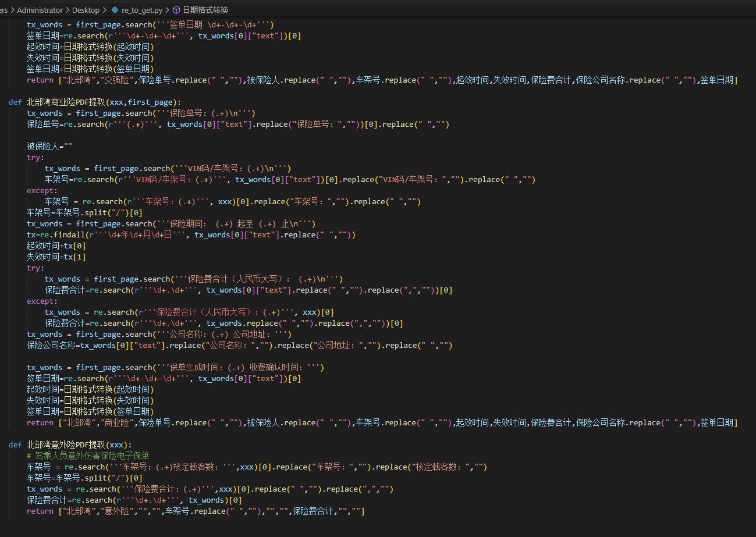Click the first_page.search 保险费合计(人民币大写) line
This screenshot has width=756, height=537.
pyautogui.click(x=194, y=279)
